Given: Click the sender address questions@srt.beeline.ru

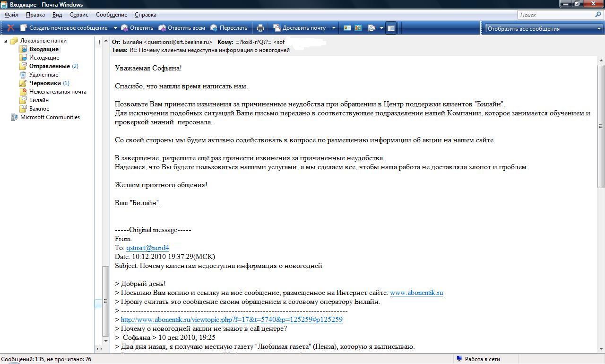Looking at the screenshot, I should (x=178, y=42).
